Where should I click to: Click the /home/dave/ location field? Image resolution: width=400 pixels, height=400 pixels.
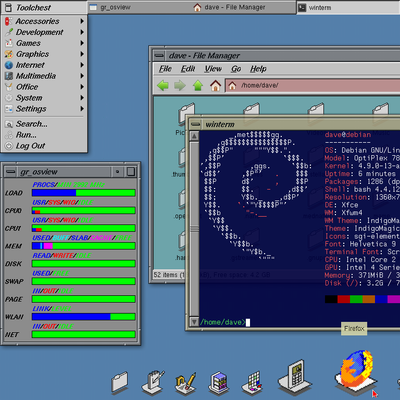pos(313,86)
